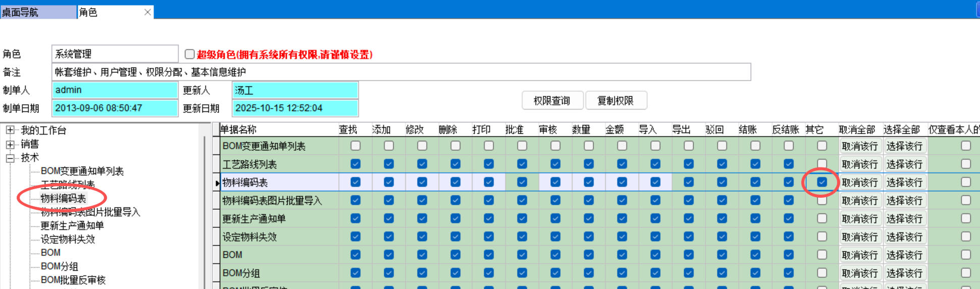
Task: Click the 选择全部 column header
Action: point(901,130)
